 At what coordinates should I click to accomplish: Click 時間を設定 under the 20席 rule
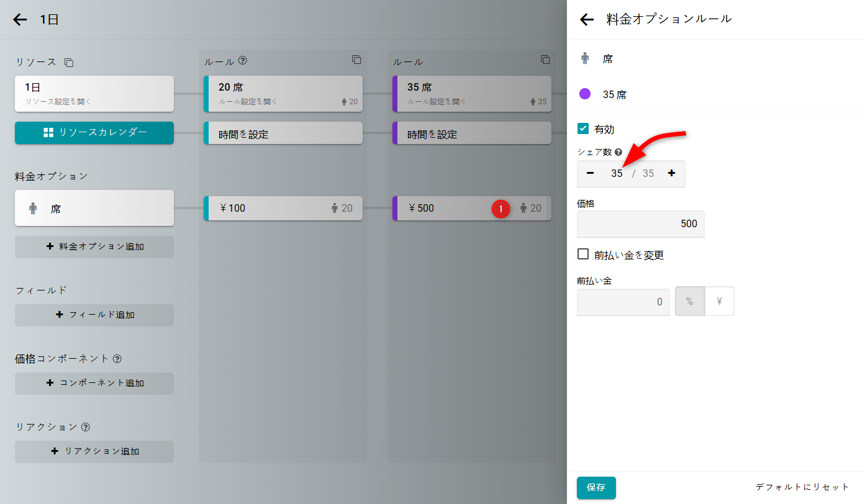[x=283, y=133]
